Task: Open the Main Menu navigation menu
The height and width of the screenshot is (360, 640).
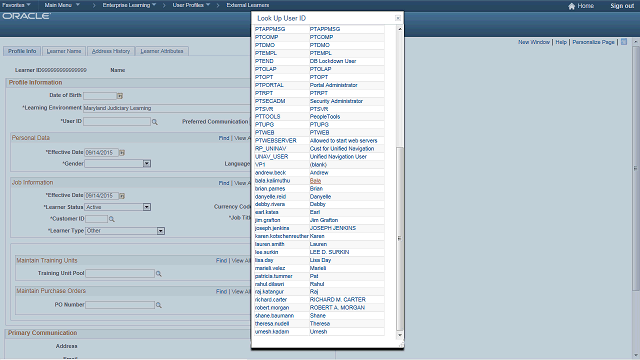Action: point(62,5)
